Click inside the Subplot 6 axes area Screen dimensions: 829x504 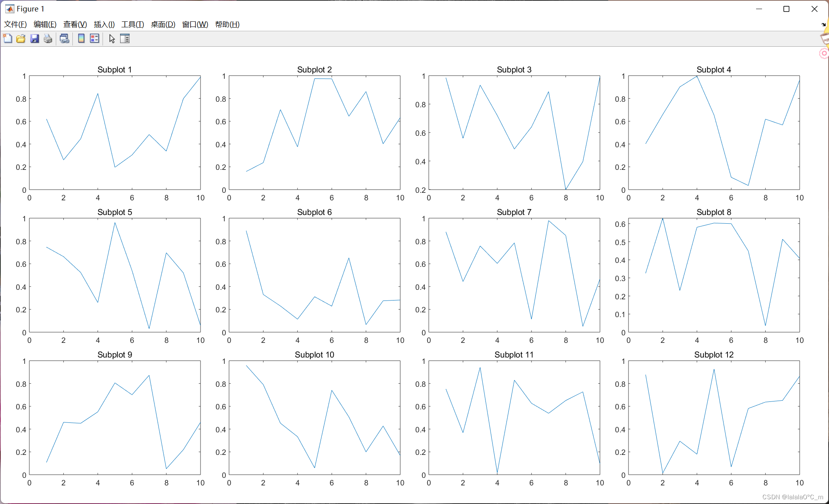click(315, 275)
